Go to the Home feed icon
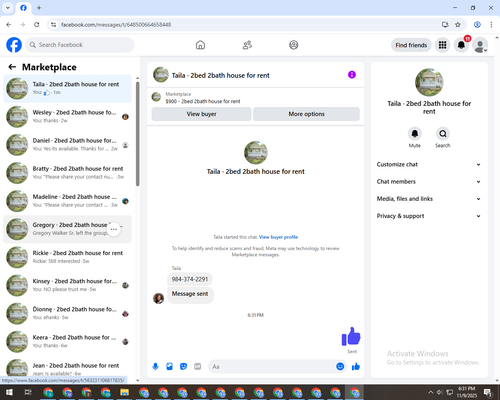 tap(200, 45)
